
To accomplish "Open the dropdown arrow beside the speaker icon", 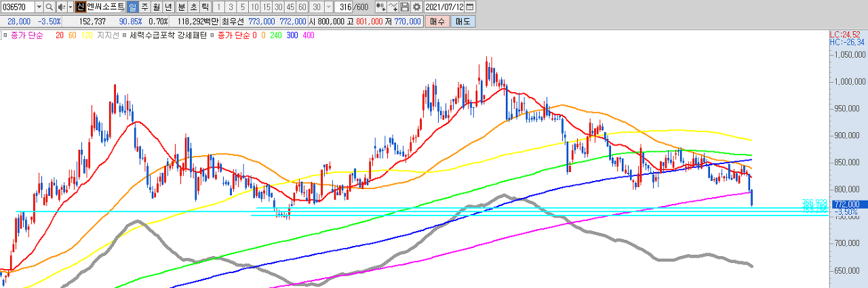I will coord(70,7).
